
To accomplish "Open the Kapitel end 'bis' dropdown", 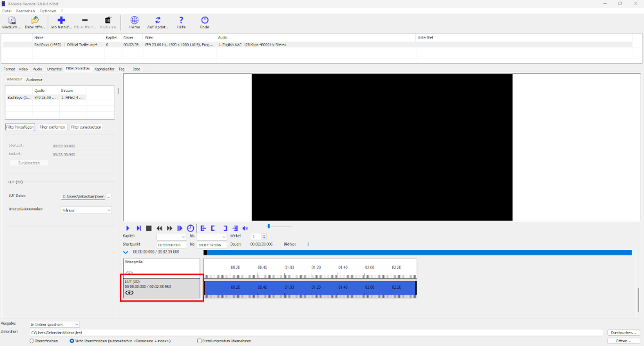I will (x=211, y=237).
